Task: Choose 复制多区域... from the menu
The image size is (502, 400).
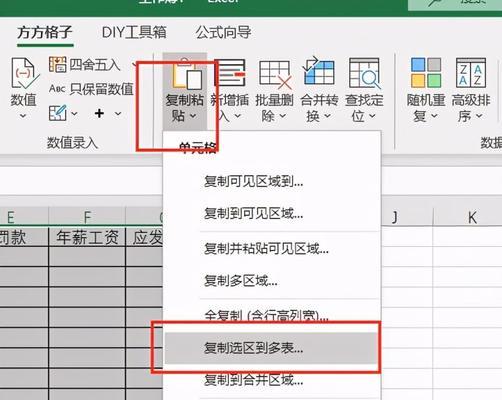Action: (241, 281)
